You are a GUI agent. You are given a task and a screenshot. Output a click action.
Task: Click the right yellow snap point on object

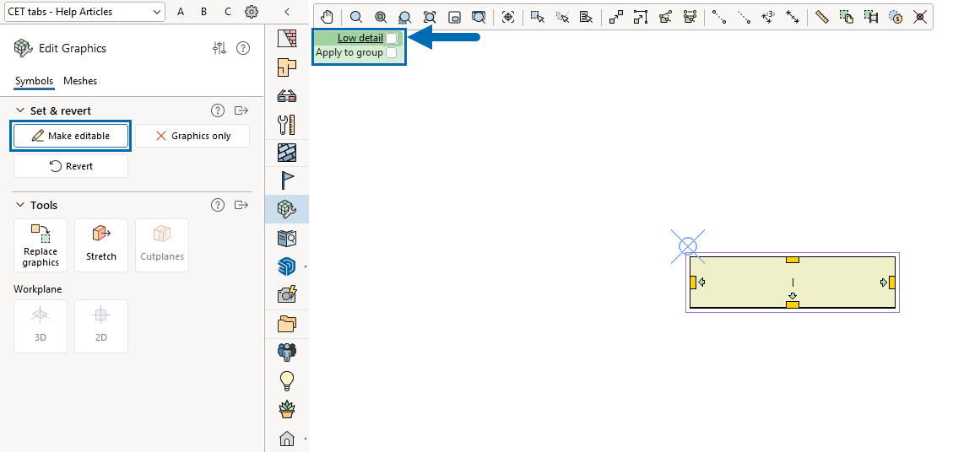click(x=892, y=282)
